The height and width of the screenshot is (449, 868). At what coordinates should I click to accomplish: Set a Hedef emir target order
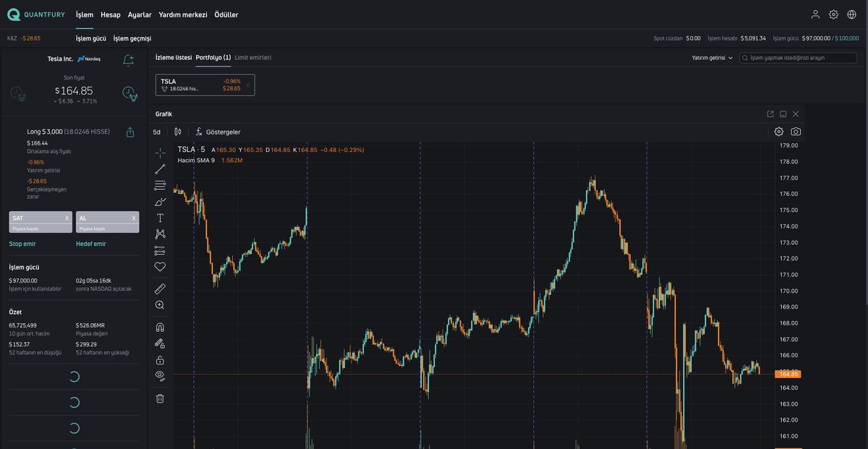point(91,244)
